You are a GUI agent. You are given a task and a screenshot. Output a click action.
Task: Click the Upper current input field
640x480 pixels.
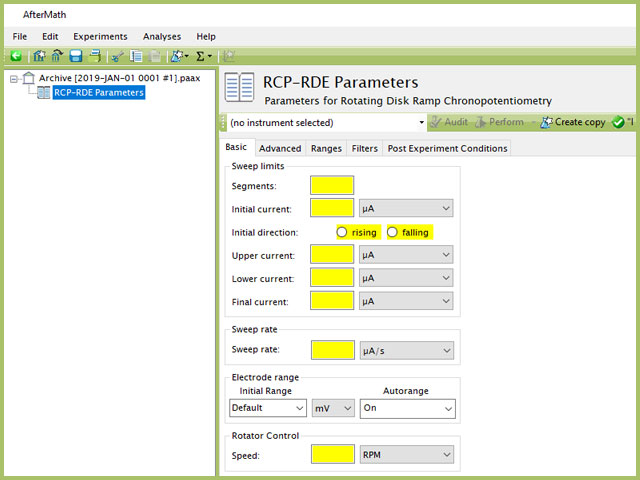tap(332, 255)
